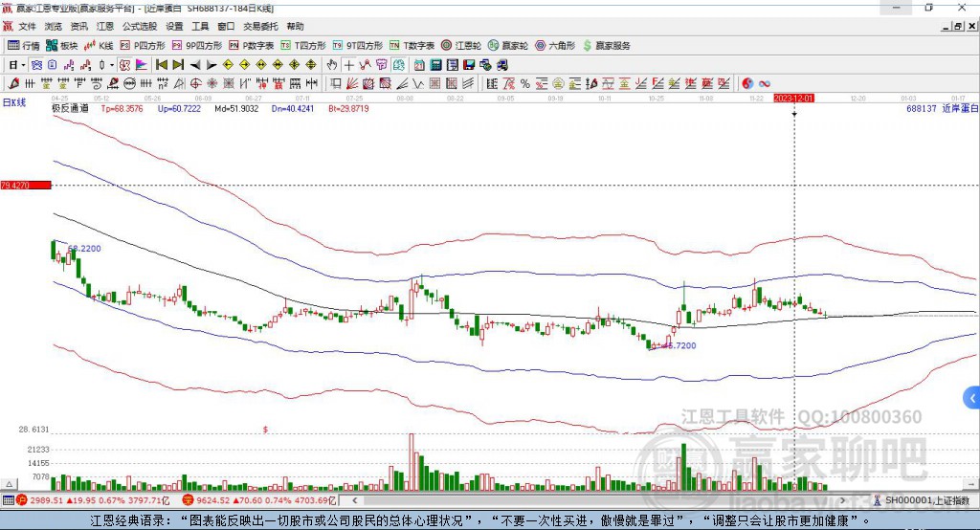Click the red $ marker above volume
The image size is (980, 530).
266,430
